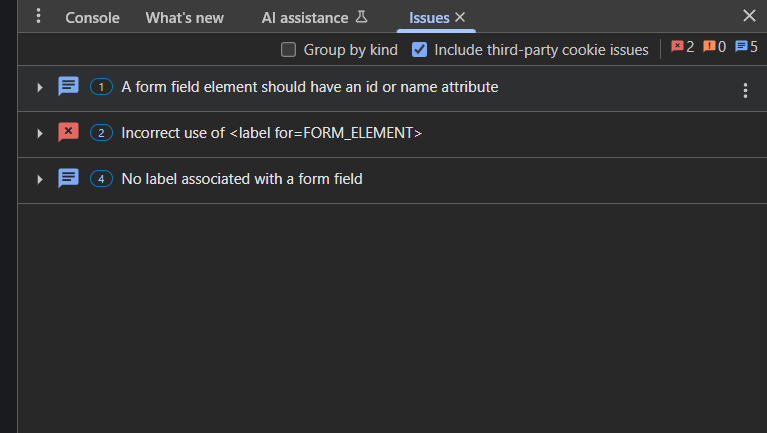Close the Issues tab with its X
The image size is (767, 433).
(x=460, y=17)
